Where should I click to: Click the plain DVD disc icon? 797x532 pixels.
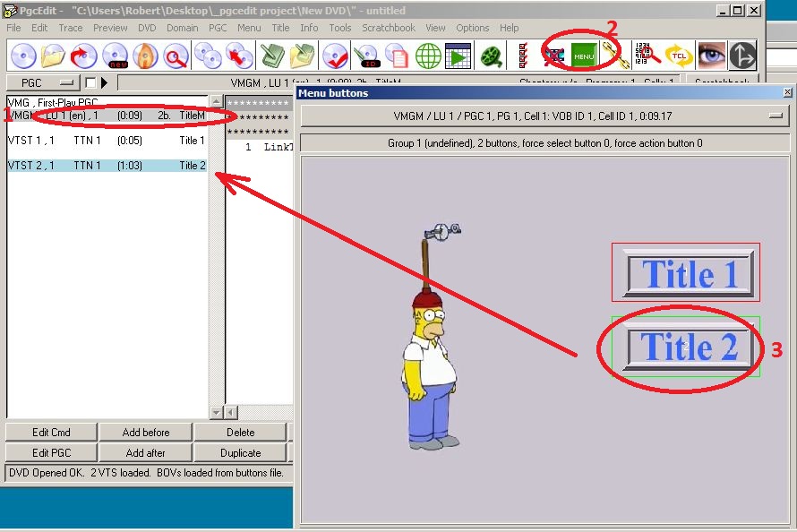23,56
